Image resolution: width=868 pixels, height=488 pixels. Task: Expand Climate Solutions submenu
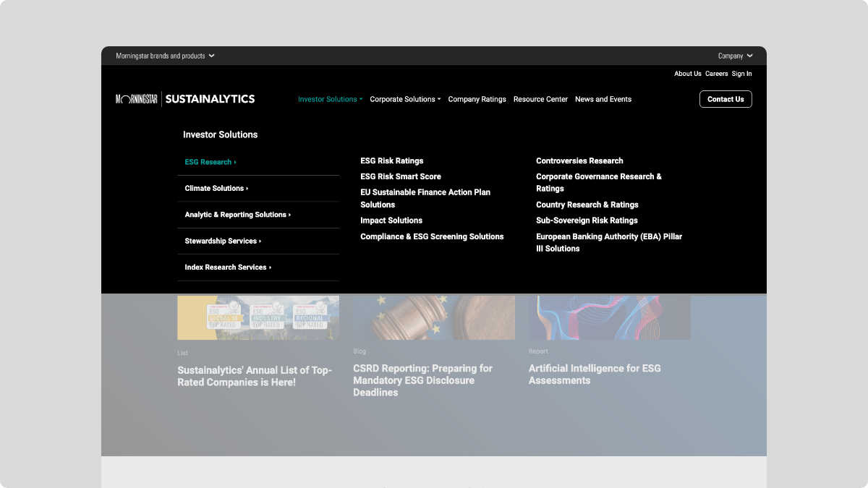[x=258, y=189]
